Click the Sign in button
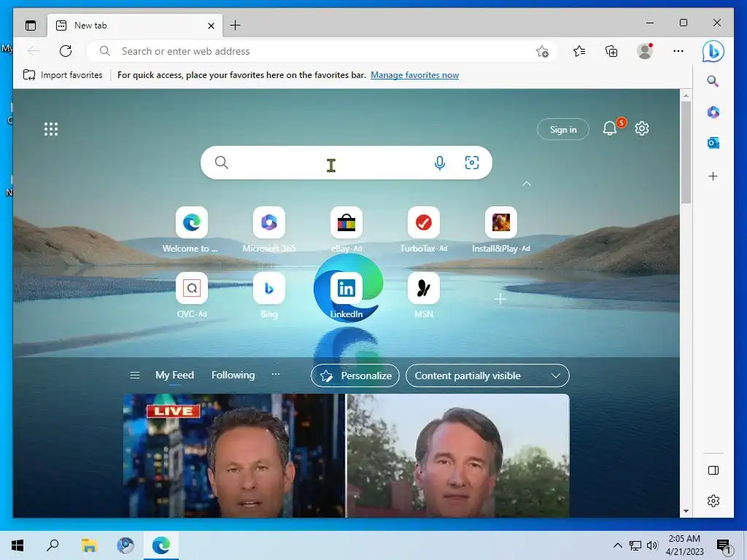 point(563,130)
